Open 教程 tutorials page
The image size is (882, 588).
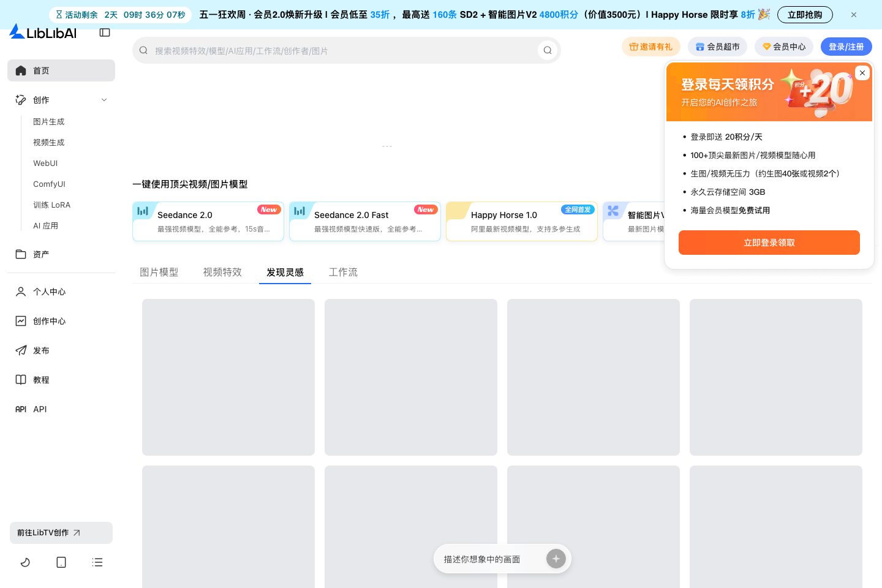pyautogui.click(x=61, y=380)
